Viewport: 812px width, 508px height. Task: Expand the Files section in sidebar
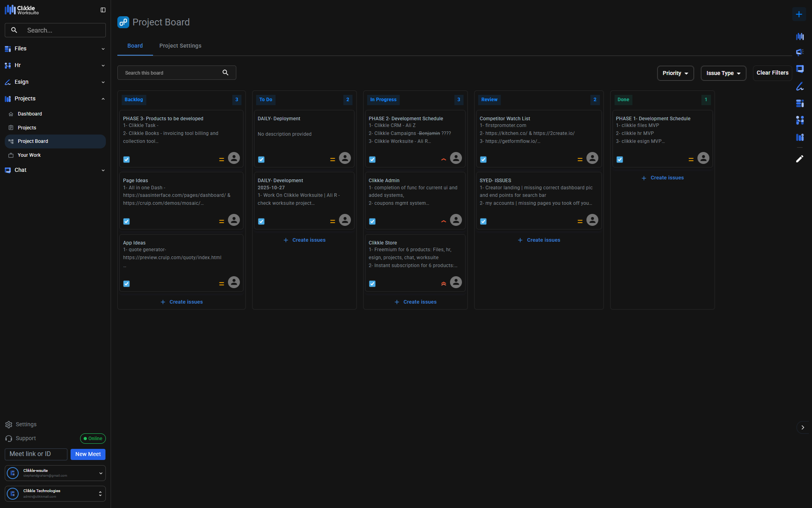click(x=55, y=48)
